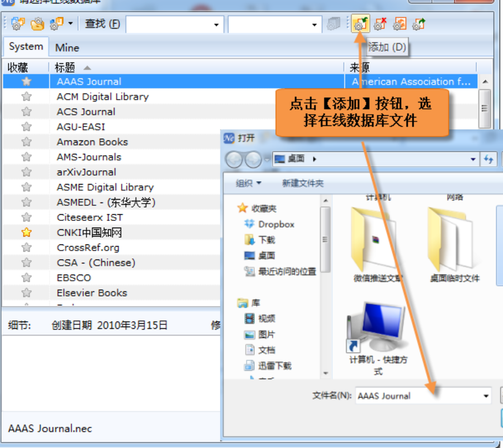Toggle favorite star for ACM Digital Library

pyautogui.click(x=26, y=97)
